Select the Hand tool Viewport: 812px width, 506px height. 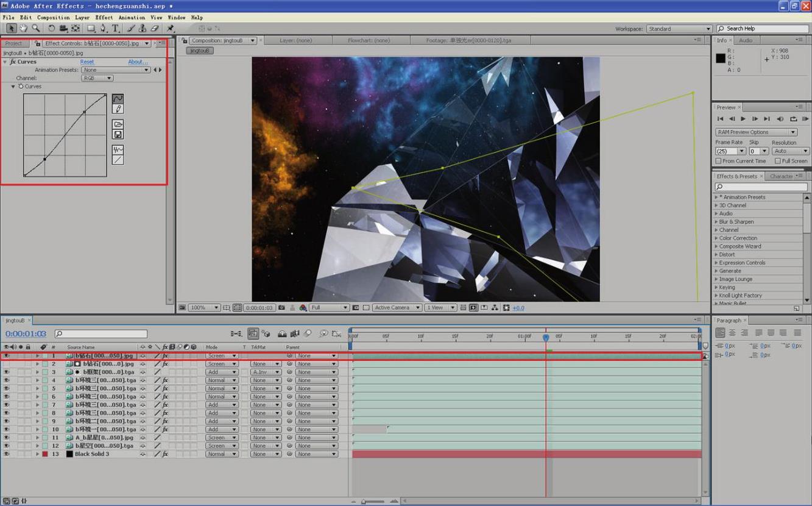pyautogui.click(x=24, y=28)
